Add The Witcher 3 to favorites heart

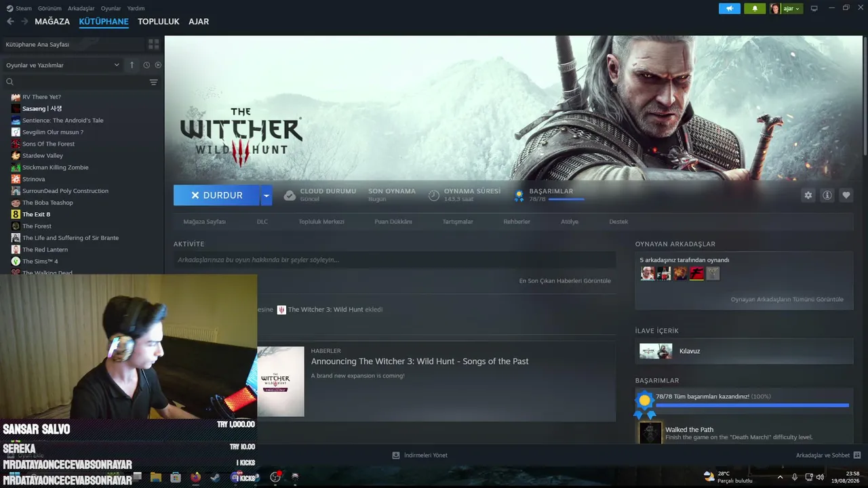(846, 195)
